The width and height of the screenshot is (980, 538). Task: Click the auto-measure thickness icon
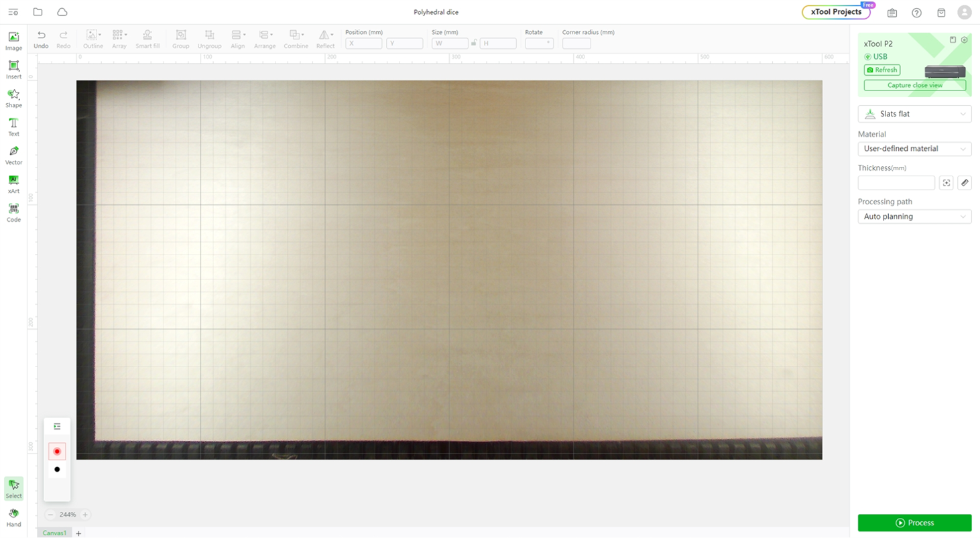946,183
